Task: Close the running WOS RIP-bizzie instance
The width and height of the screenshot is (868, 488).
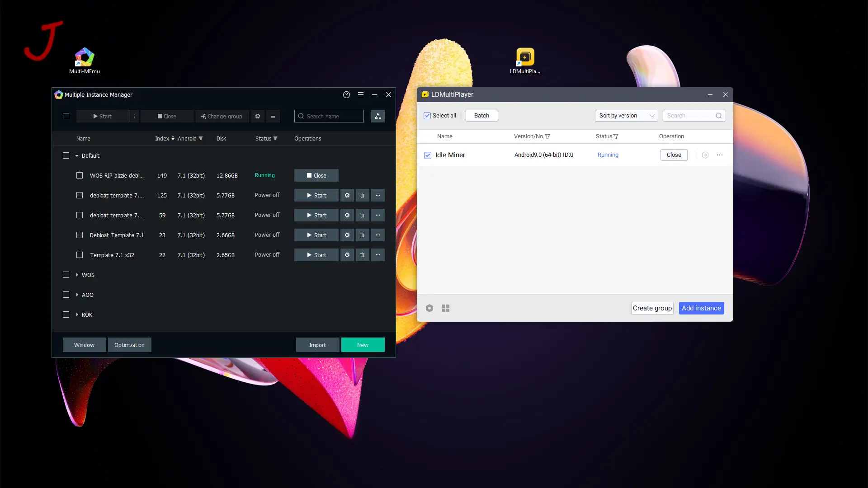Action: pos(316,175)
